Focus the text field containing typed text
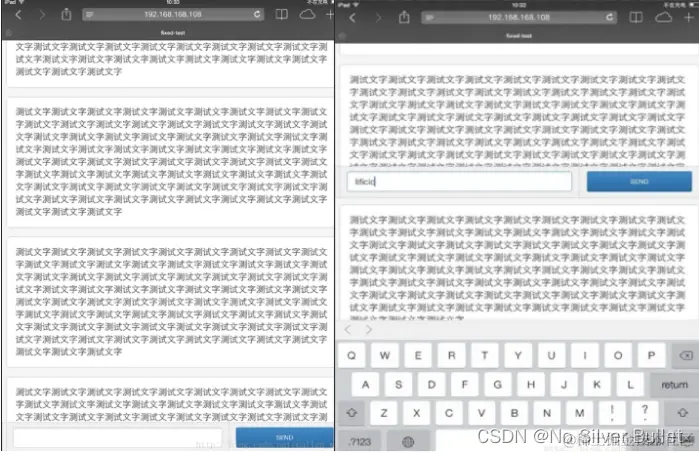This screenshot has width=699, height=453. 459,181
